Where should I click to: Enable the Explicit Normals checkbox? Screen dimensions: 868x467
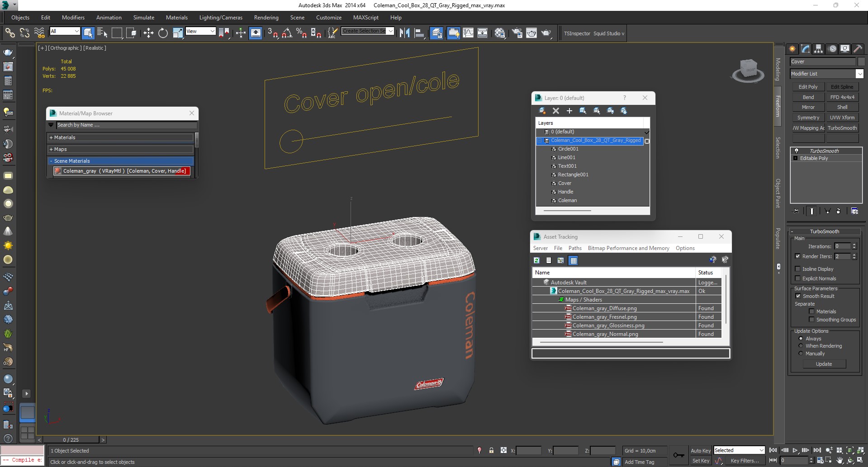point(798,278)
